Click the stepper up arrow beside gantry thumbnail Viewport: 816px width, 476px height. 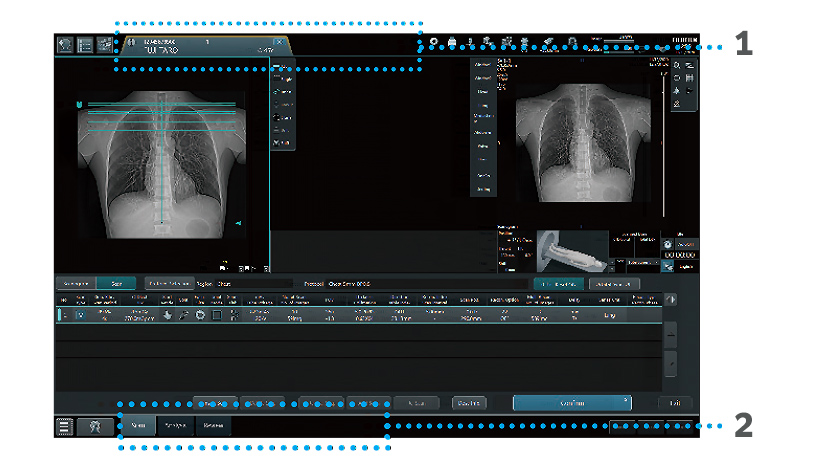click(x=612, y=262)
